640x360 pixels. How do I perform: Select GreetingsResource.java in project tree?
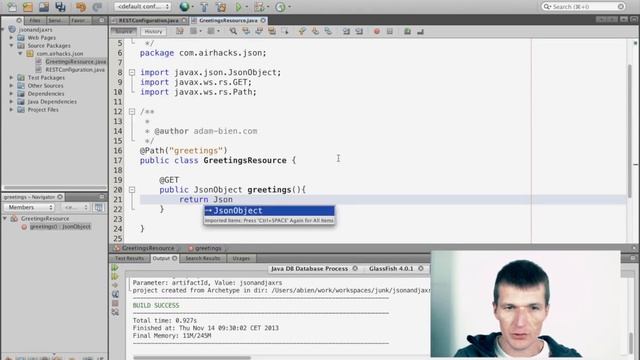[x=76, y=62]
